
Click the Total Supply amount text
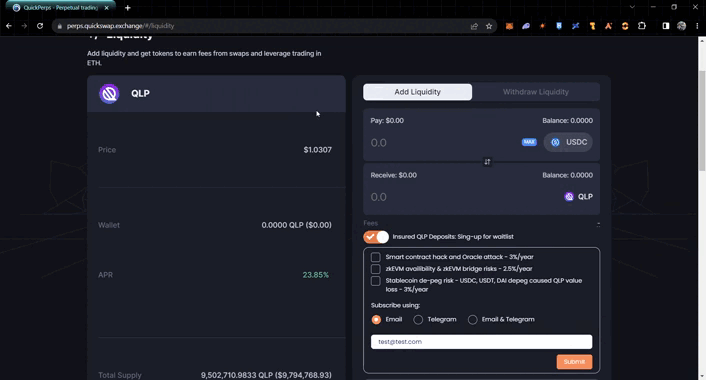266,375
